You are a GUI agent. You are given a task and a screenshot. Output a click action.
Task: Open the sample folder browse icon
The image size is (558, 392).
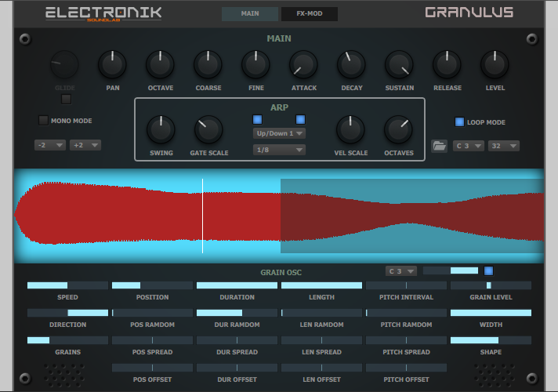439,146
